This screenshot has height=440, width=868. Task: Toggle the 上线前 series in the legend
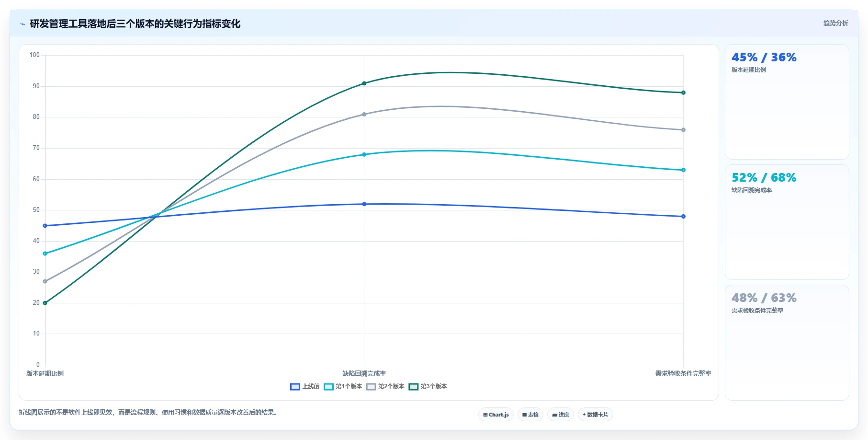tap(305, 386)
